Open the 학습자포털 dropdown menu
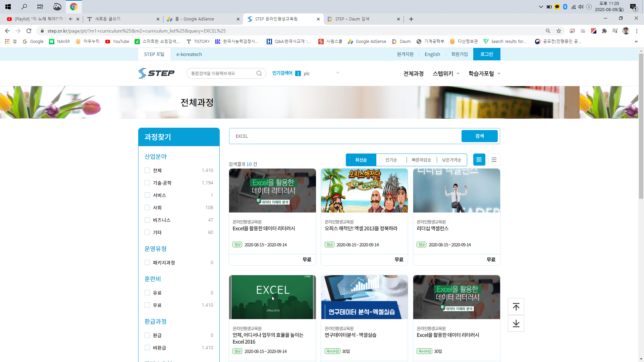Viewport: 644px width, 362px height. pyautogui.click(x=484, y=74)
